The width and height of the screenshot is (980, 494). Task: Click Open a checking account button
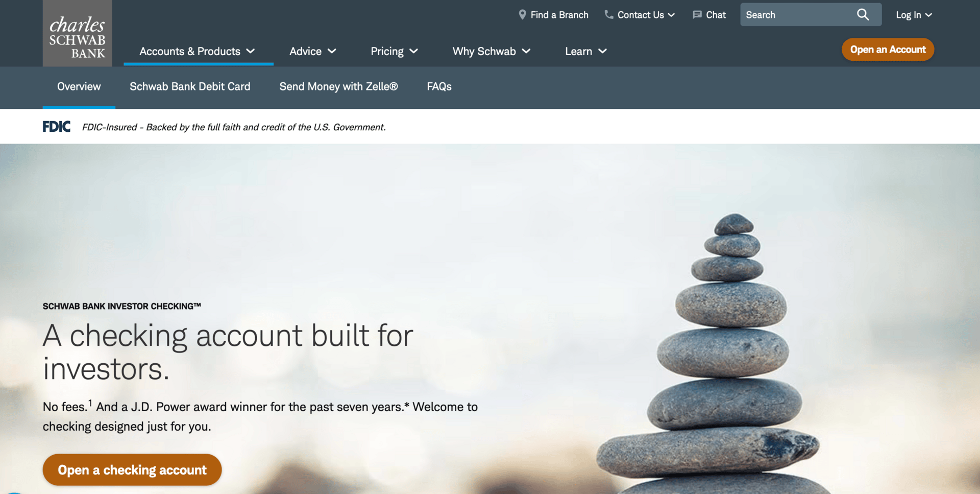point(132,469)
